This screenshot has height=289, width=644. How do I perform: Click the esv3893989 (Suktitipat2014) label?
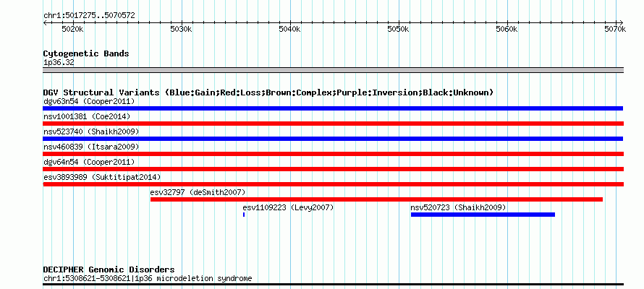(102, 177)
